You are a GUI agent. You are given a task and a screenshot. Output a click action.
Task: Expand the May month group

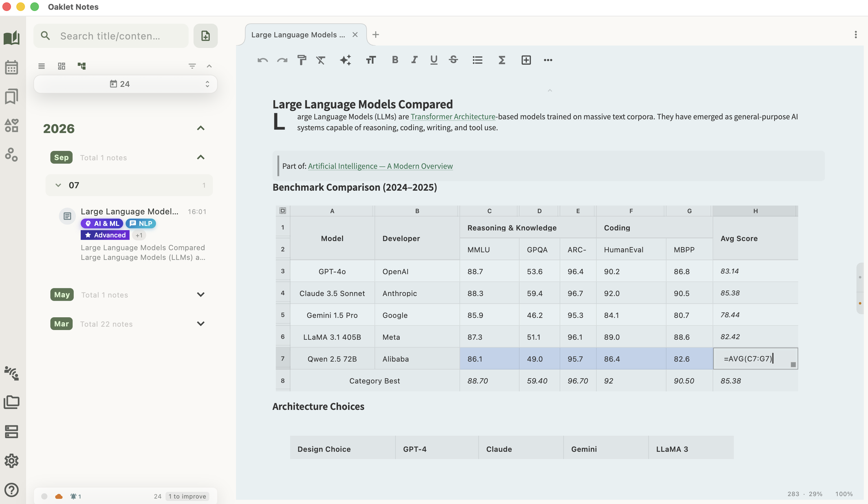coord(201,295)
